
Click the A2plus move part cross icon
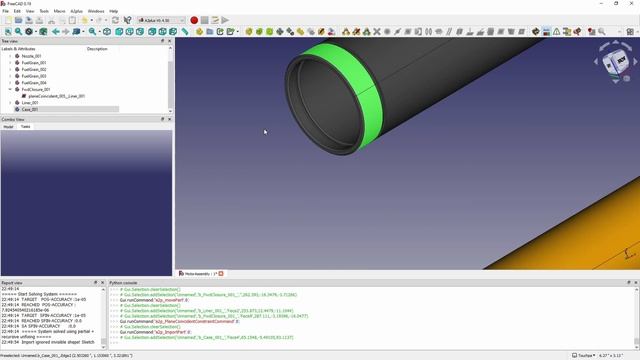click(280, 31)
